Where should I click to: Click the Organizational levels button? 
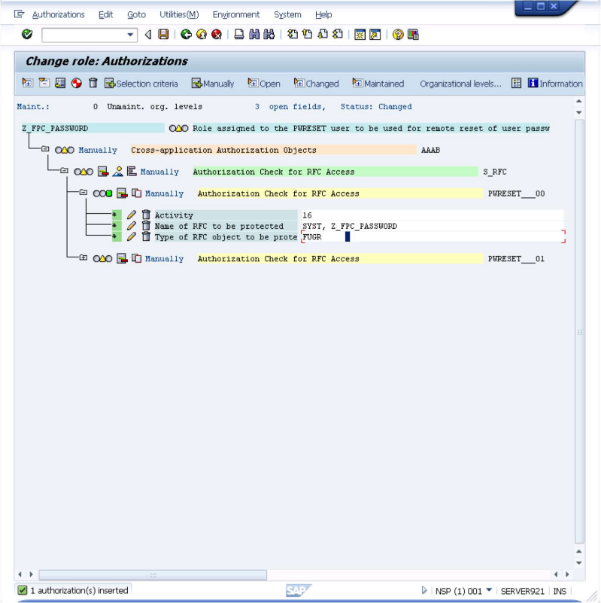click(x=459, y=83)
